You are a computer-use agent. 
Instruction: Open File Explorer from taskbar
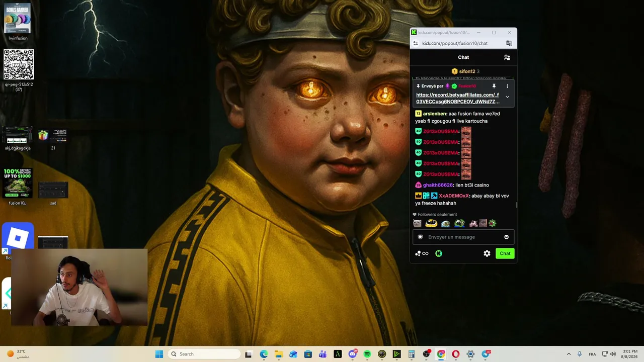click(x=278, y=354)
